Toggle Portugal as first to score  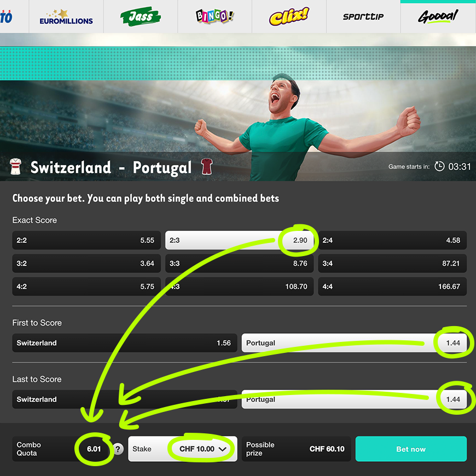pos(354,343)
